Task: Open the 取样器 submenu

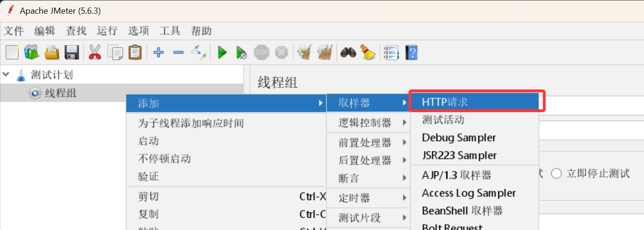Action: [368, 103]
